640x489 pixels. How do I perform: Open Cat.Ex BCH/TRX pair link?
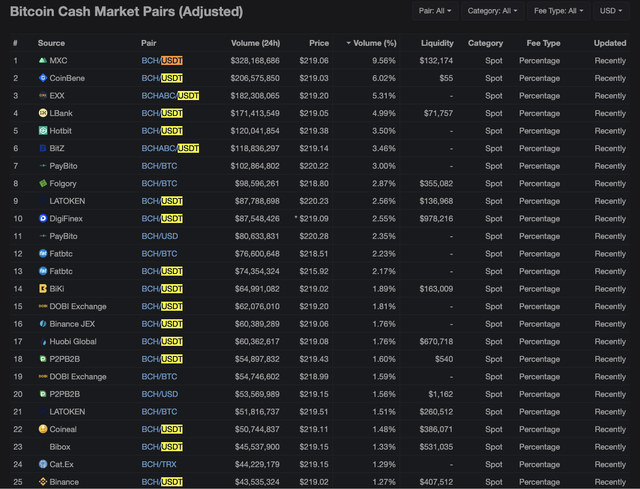(x=159, y=464)
